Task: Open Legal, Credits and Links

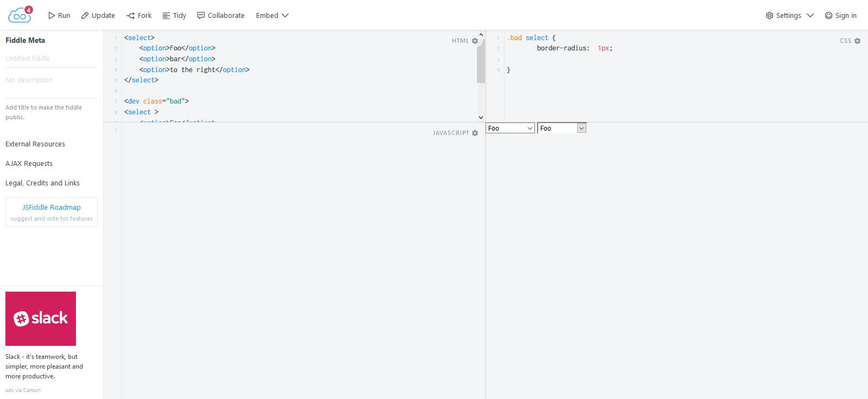Action: 42,183
